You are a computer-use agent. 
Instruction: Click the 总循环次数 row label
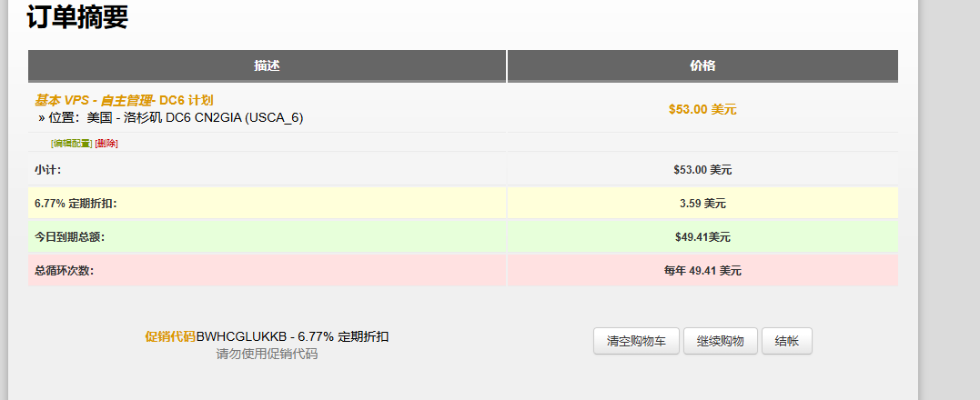coord(64,271)
